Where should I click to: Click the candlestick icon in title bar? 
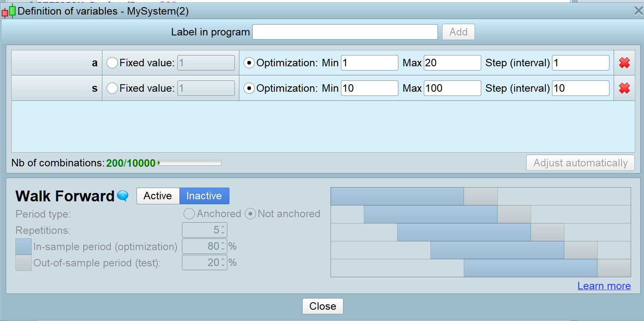(9, 11)
